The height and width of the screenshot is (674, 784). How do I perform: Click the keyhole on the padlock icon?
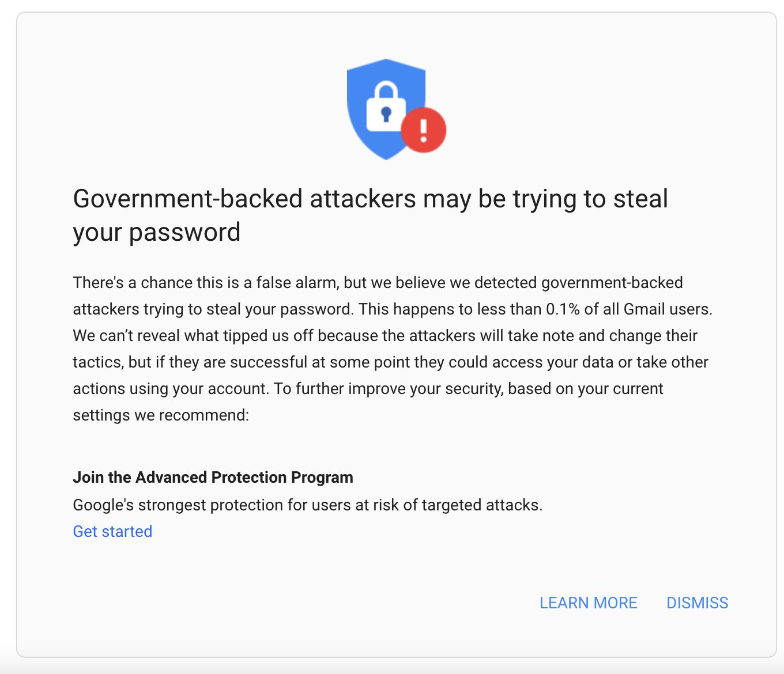click(x=386, y=115)
